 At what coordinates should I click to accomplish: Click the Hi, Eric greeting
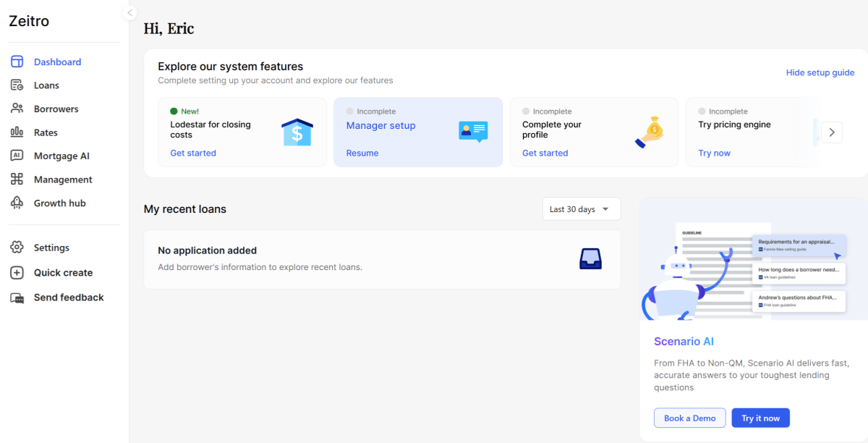169,29
